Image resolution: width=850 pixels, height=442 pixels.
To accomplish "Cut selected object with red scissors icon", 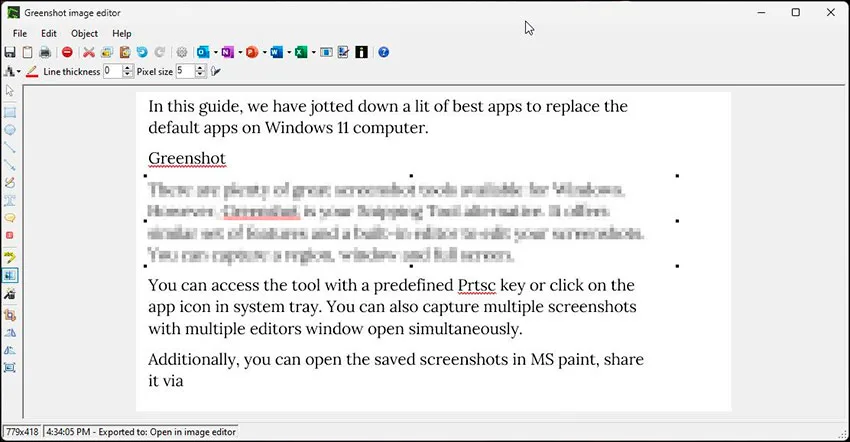I will [89, 52].
